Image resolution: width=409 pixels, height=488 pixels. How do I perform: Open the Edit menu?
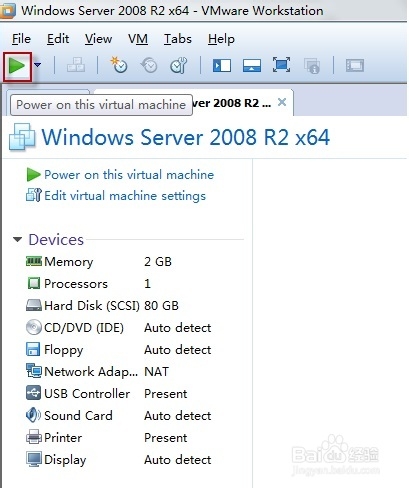click(x=58, y=39)
